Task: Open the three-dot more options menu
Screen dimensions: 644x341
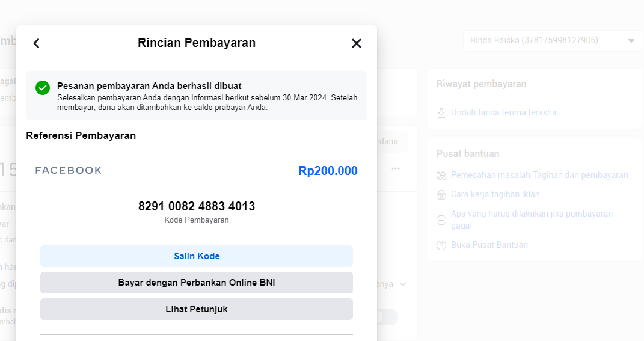Action: [x=396, y=168]
